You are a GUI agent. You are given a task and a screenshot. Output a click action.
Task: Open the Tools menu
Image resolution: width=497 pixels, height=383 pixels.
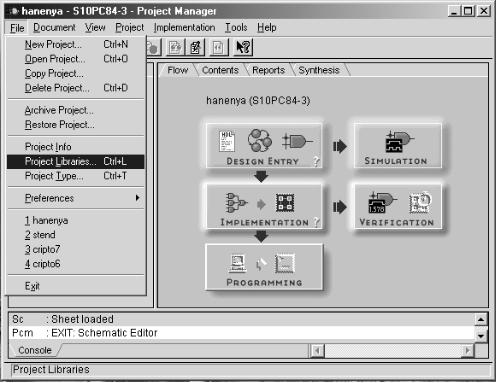(x=236, y=28)
